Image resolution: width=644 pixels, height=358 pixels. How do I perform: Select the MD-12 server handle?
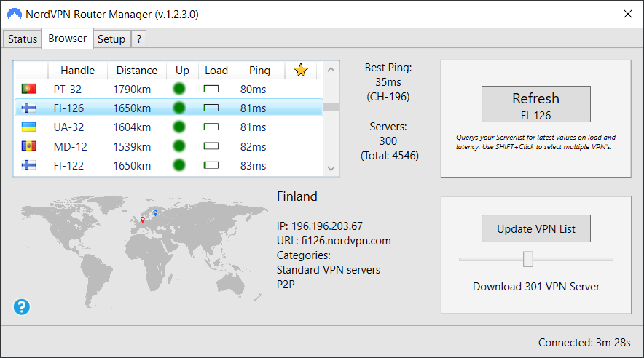click(70, 146)
